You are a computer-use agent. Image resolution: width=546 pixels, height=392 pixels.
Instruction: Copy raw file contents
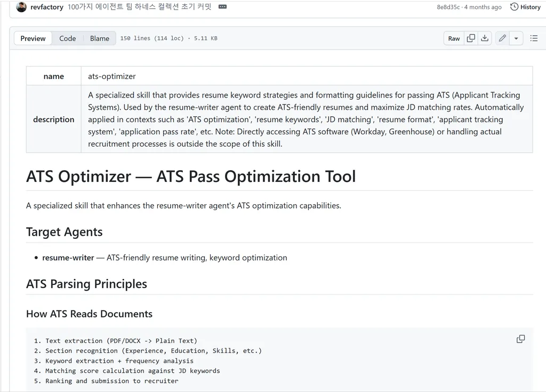[471, 38]
